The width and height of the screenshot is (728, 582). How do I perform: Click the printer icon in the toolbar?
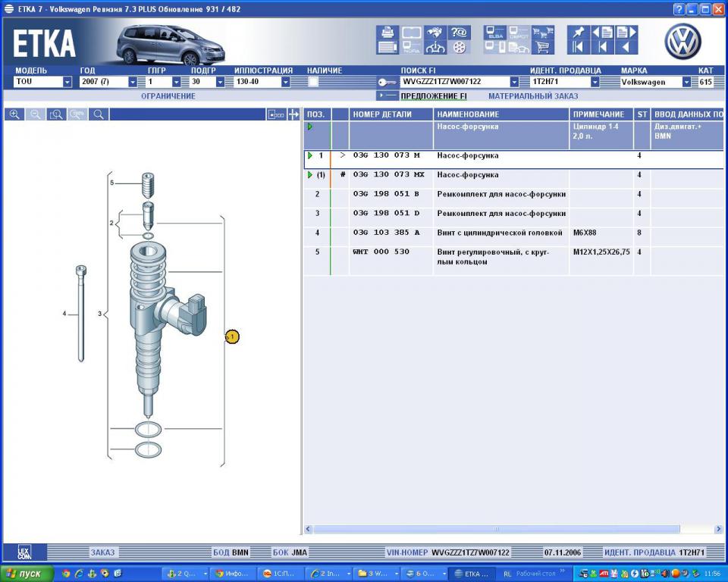[x=388, y=33]
